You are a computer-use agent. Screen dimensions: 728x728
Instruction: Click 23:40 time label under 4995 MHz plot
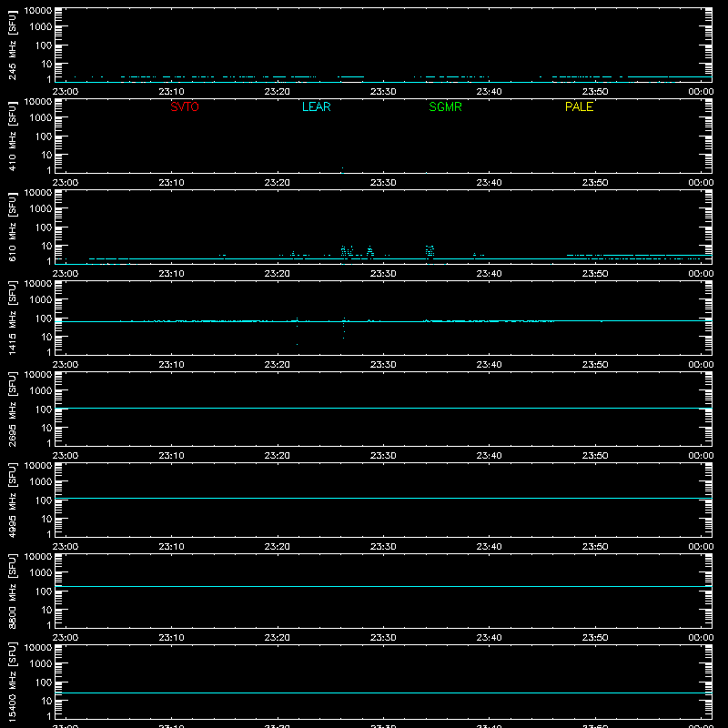(x=489, y=547)
